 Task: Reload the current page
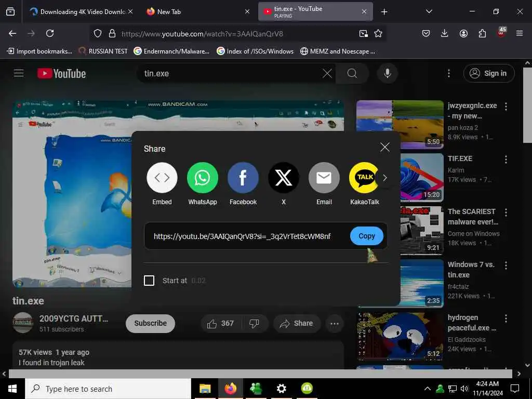tap(50, 33)
